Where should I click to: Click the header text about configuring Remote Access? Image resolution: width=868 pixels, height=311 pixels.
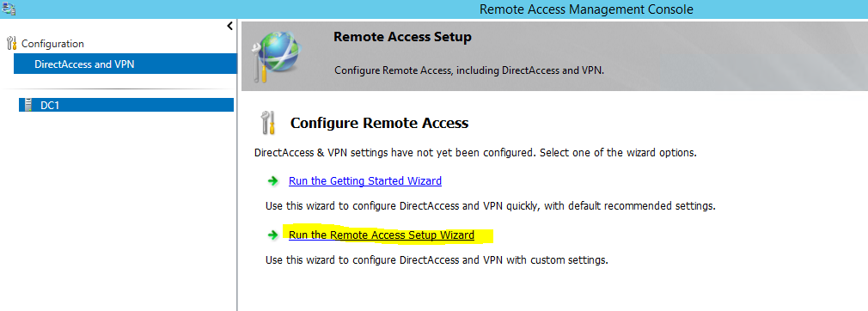tap(471, 71)
